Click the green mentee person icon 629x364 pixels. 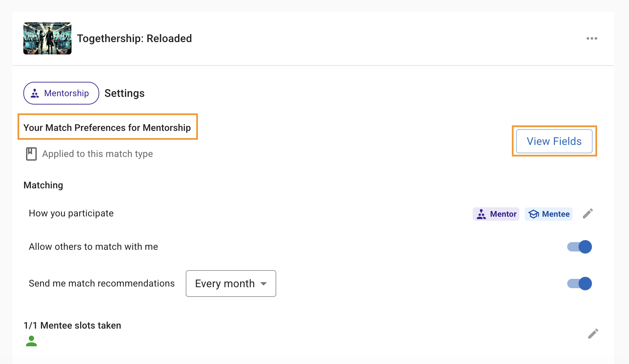31,341
